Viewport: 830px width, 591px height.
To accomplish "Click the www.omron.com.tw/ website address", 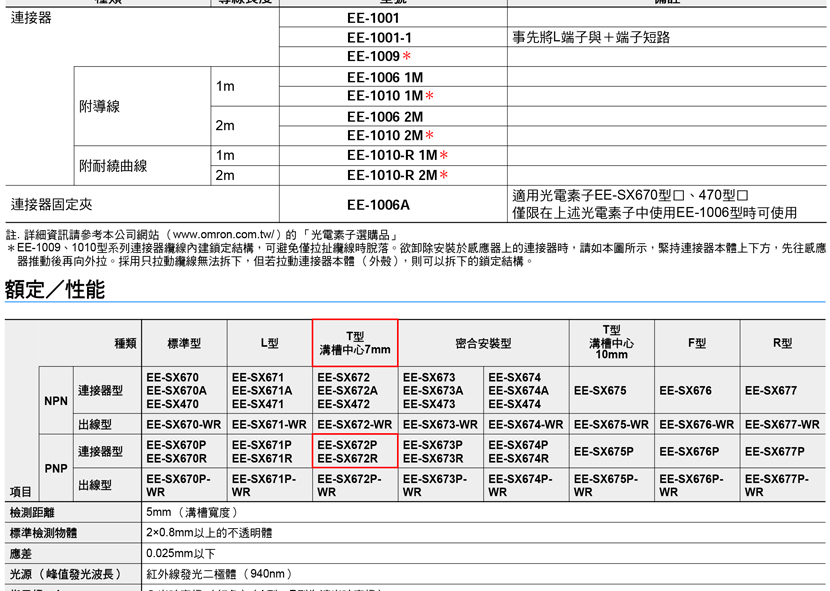I will [224, 235].
